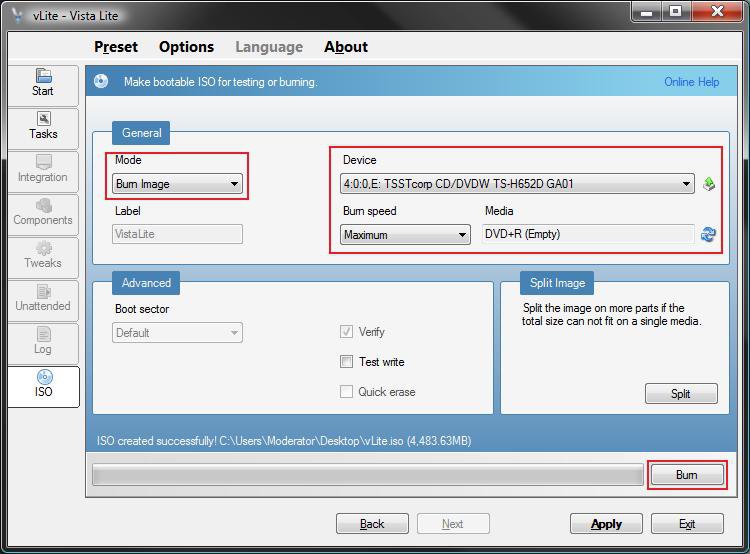
Task: Open the Burn speed Maximum dropdown
Action: 405,234
